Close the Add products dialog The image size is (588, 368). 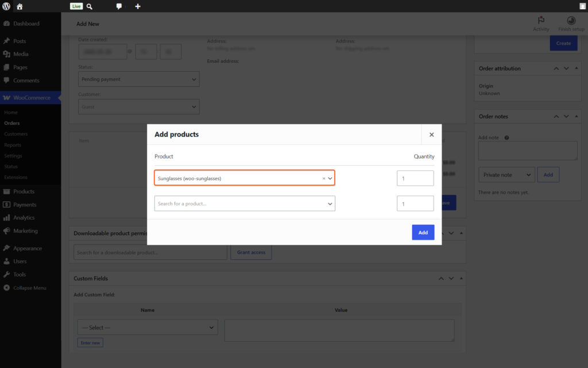tap(431, 135)
